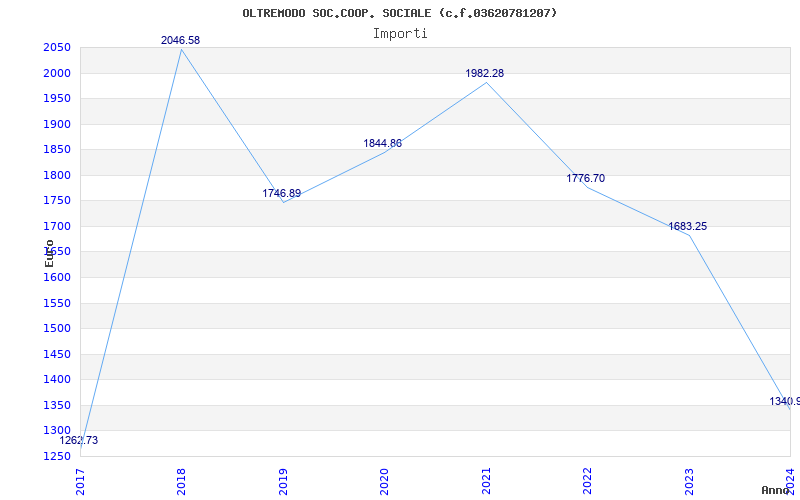
Task: Select the 1683.25 data label
Action: click(x=688, y=227)
